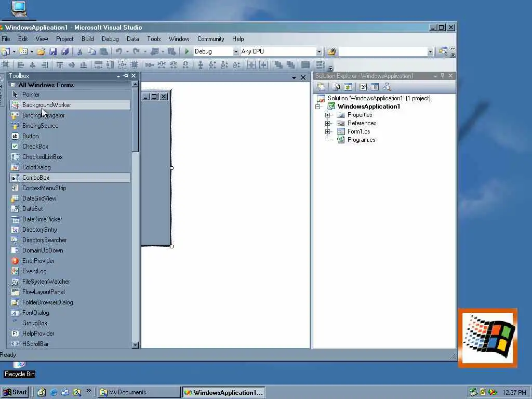
Task: Collapse the All Windows Forms category
Action: (12, 85)
